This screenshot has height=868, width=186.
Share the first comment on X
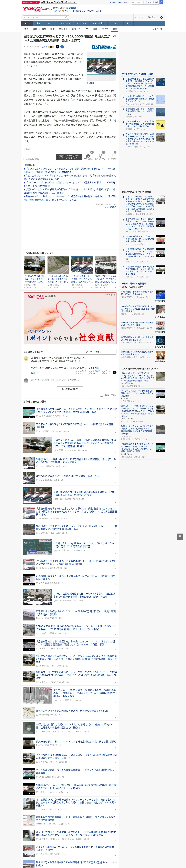pyautogui.click(x=115, y=372)
